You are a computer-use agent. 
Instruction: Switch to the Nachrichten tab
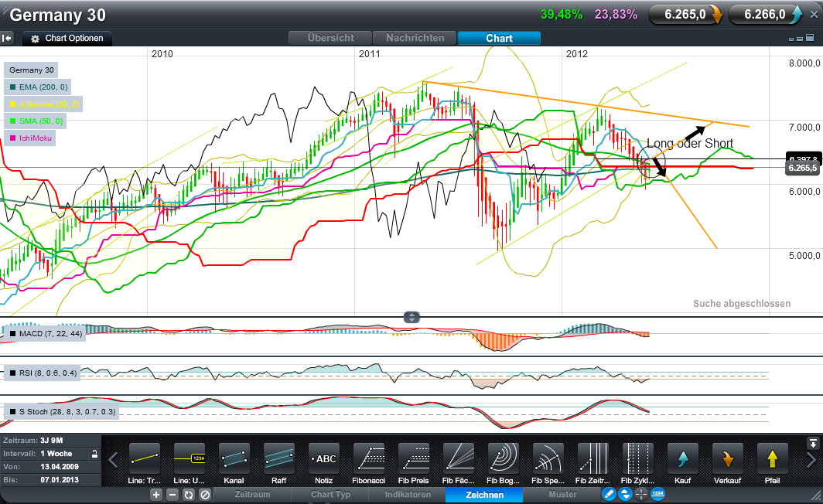point(415,38)
